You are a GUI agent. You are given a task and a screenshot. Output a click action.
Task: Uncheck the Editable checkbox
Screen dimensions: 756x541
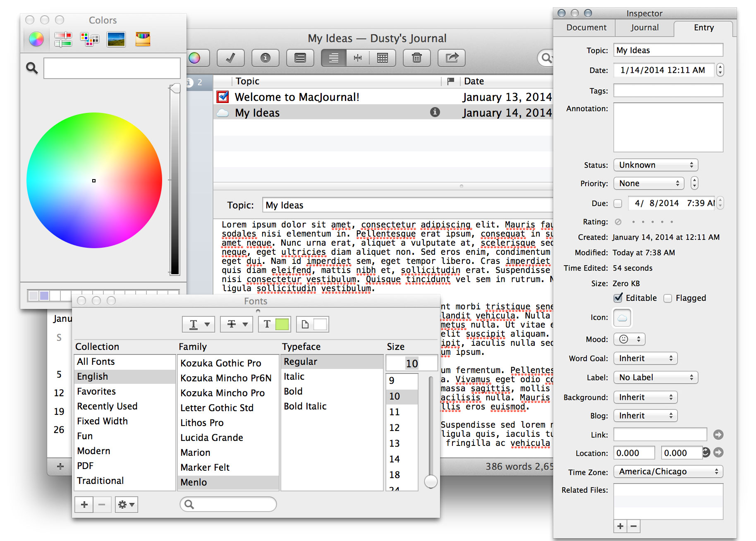pyautogui.click(x=618, y=298)
